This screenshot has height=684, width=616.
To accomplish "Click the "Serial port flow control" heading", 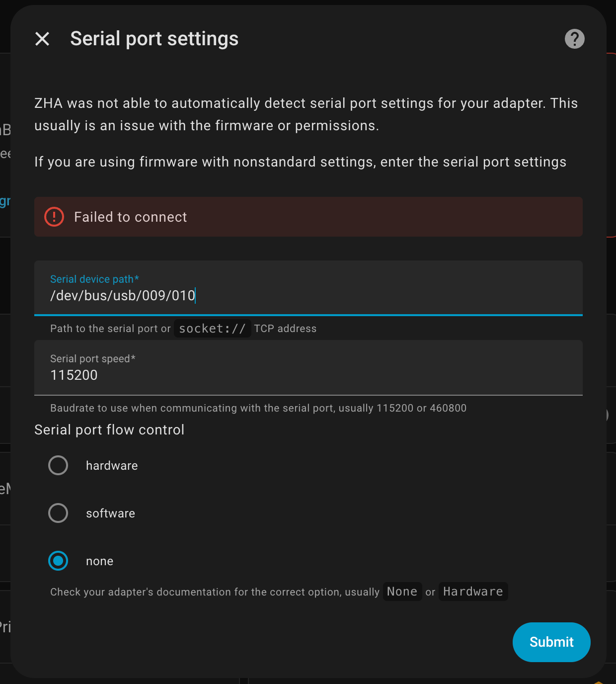I will click(109, 430).
